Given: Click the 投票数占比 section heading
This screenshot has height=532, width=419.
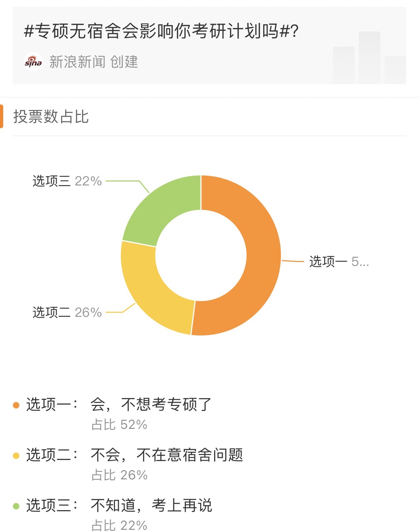Looking at the screenshot, I should (x=51, y=116).
